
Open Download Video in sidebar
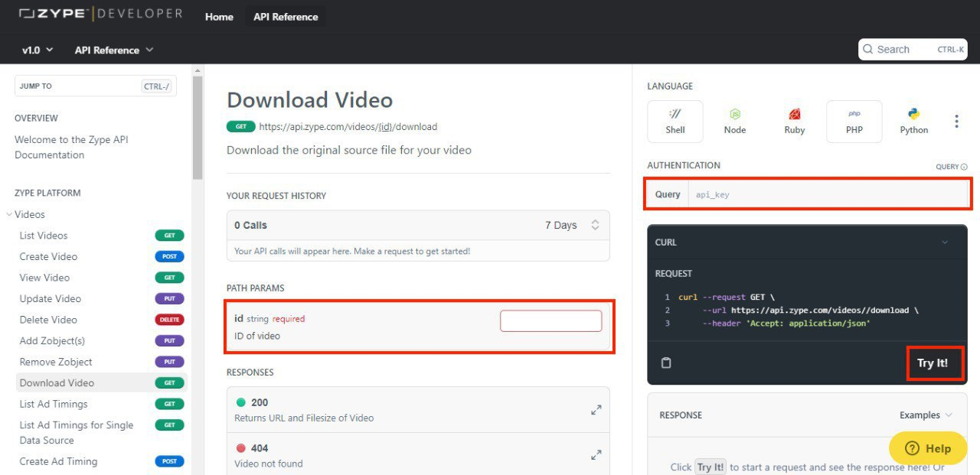(x=101, y=382)
